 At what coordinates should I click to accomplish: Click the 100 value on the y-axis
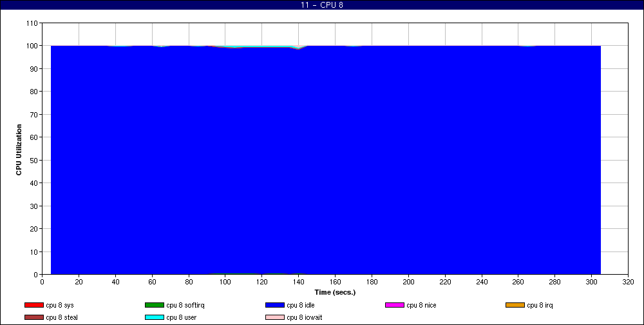pyautogui.click(x=32, y=46)
